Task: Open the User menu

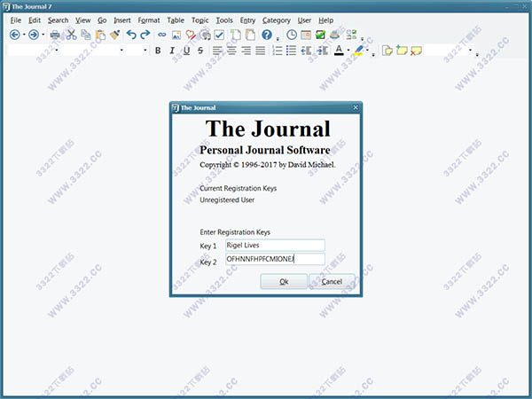Action: point(304,20)
